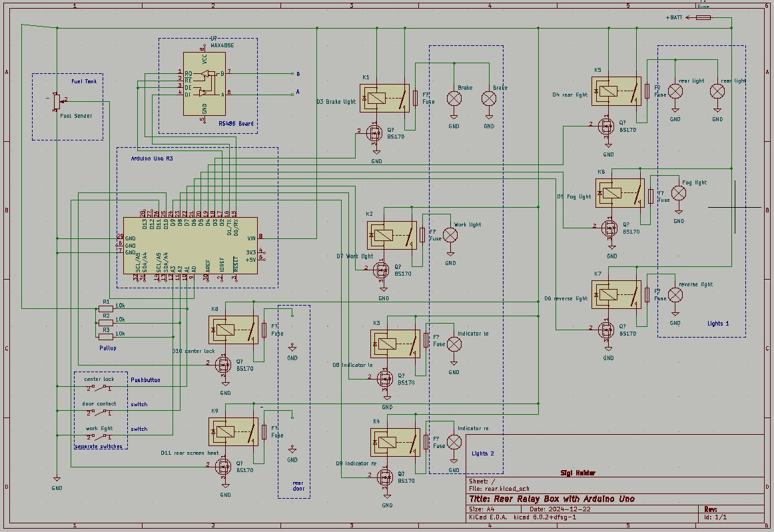Screen dimensions: 774x532
Task: Click the +BATT power label
Action: click(675, 18)
